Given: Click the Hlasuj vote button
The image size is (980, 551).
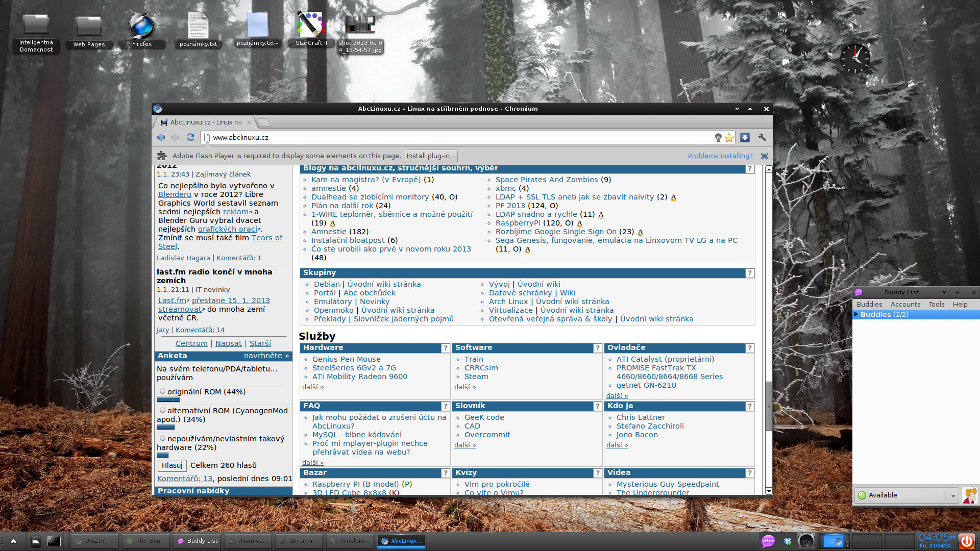Looking at the screenshot, I should click(x=171, y=465).
